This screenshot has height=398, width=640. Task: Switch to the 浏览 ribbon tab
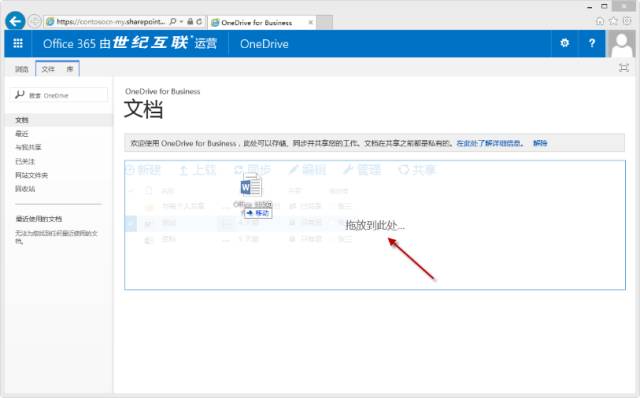coord(22,69)
